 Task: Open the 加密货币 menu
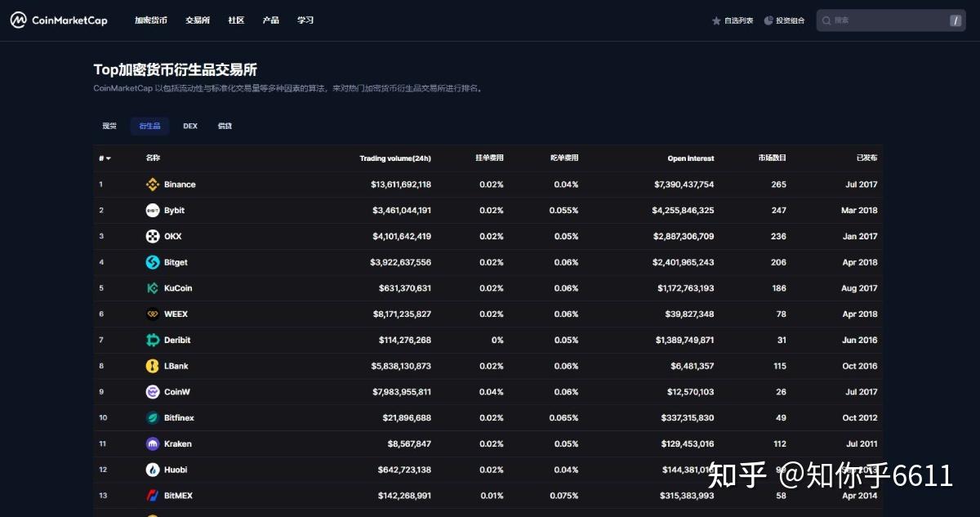(x=151, y=20)
